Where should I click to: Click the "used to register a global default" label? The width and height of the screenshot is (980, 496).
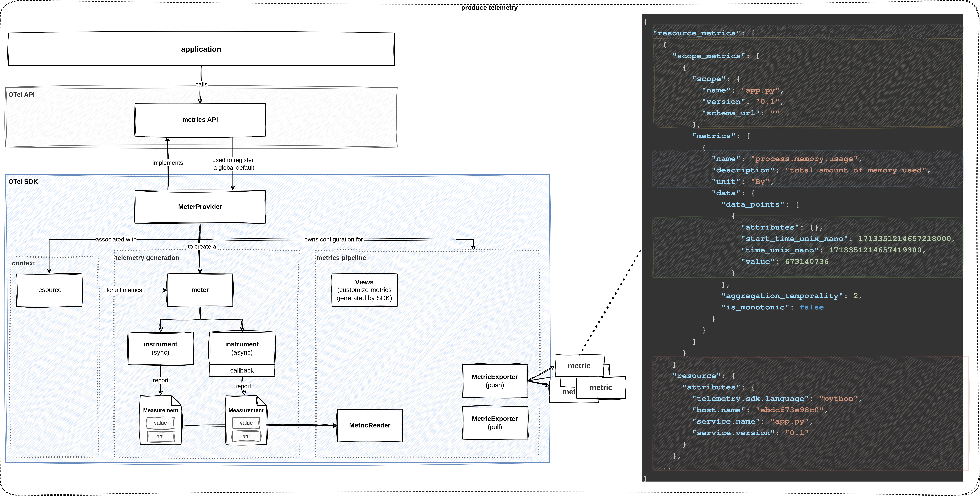pos(233,164)
